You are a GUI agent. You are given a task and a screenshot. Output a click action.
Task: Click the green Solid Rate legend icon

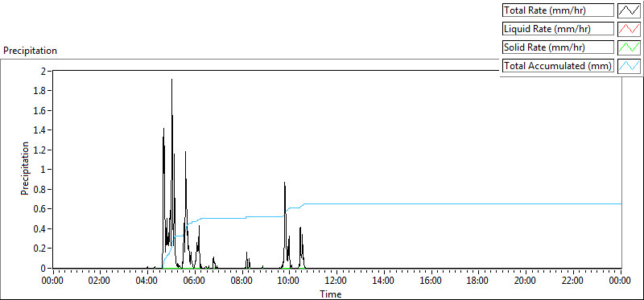pyautogui.click(x=629, y=47)
